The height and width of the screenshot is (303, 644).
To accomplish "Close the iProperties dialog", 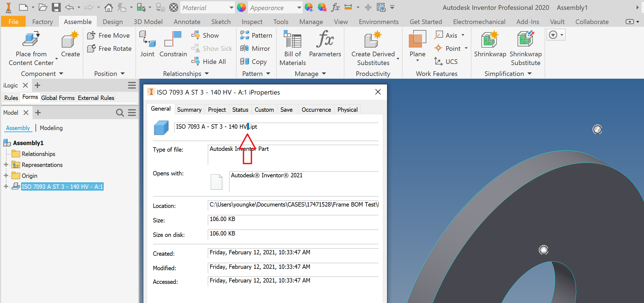I will coord(378,92).
